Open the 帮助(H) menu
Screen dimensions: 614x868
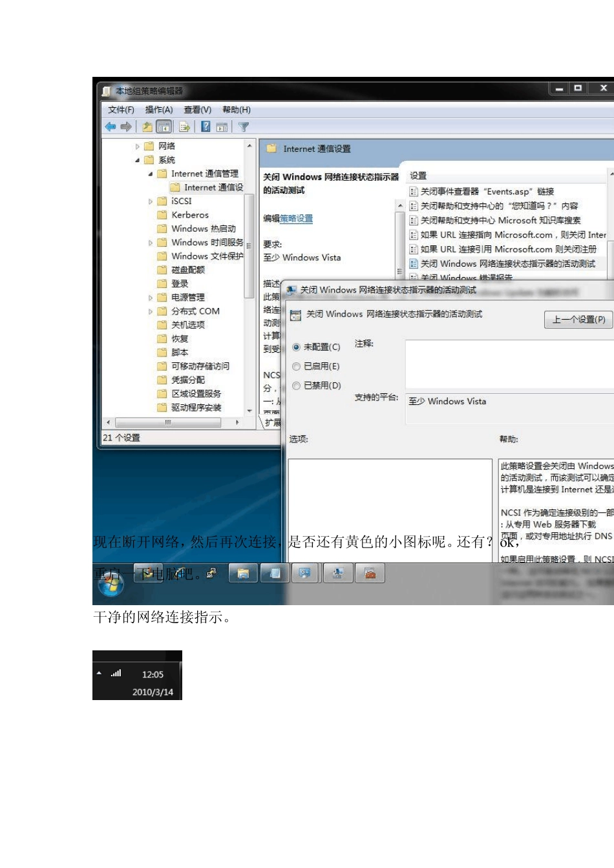237,110
